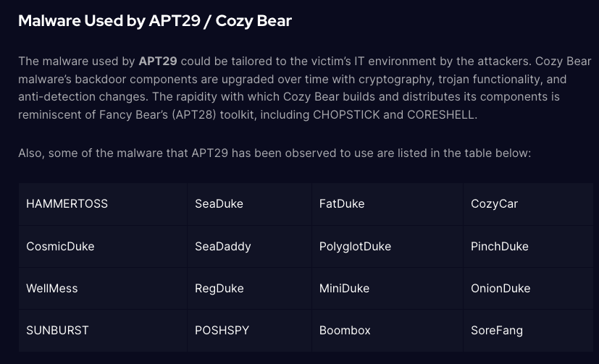Select the CozyCar table cell
Image resolution: width=599 pixels, height=364 pixels.
point(495,204)
